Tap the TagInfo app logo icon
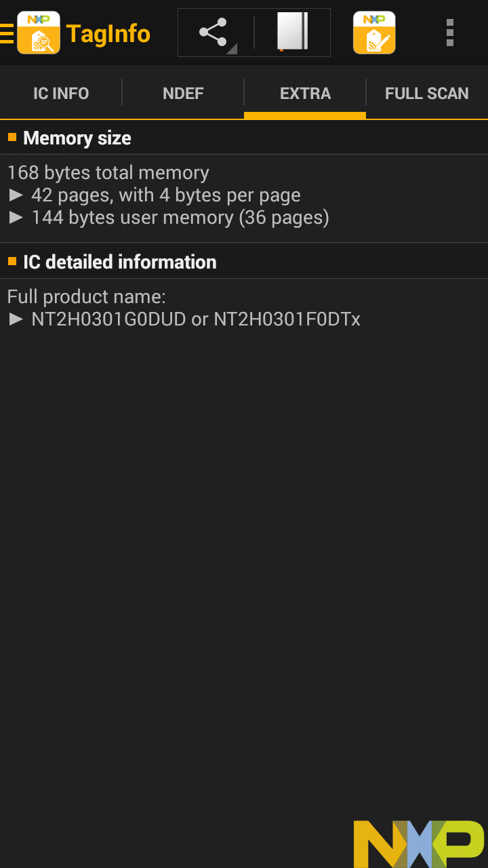 [x=39, y=33]
